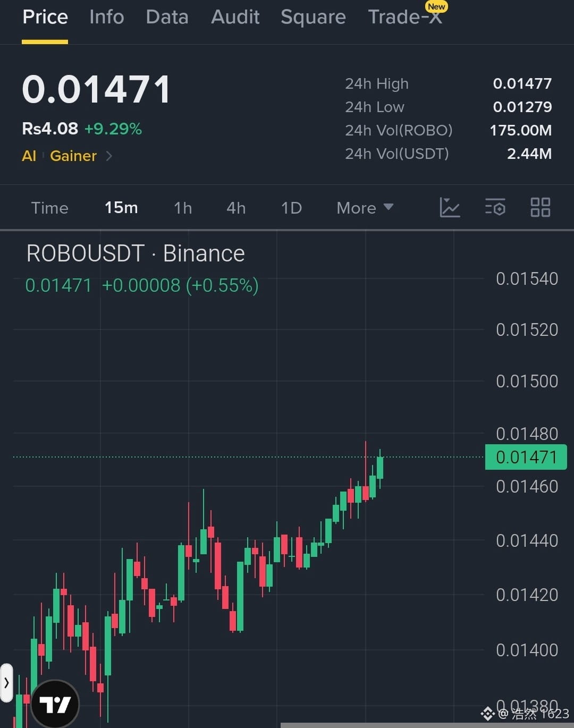Switch to the Price tab
The image size is (574, 728).
tap(45, 17)
